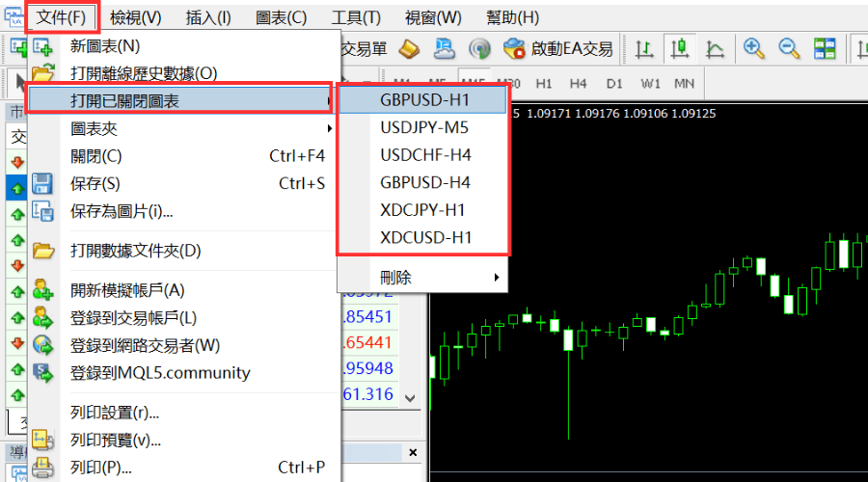868x482 pixels.
Task: Select the bar chart icon
Action: [x=644, y=48]
